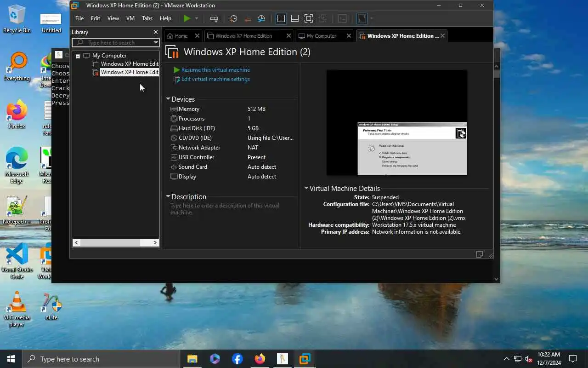Take a snapshot using the clock icon
Image resolution: width=588 pixels, height=368 pixels.
(233, 18)
